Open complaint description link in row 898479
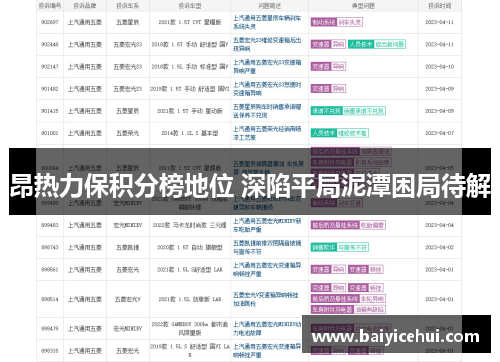The height and width of the screenshot is (362, 500). 267,328
